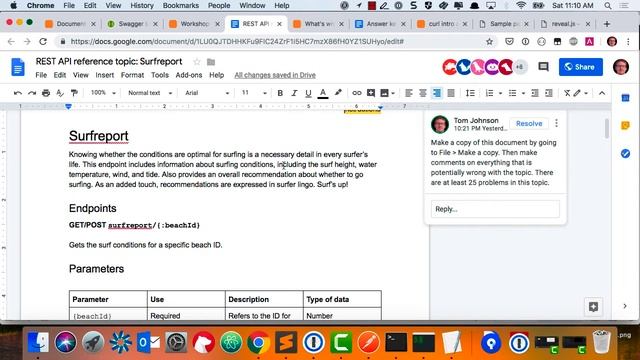Print the document using the printer icon
The height and width of the screenshot is (360, 640).
[46, 93]
